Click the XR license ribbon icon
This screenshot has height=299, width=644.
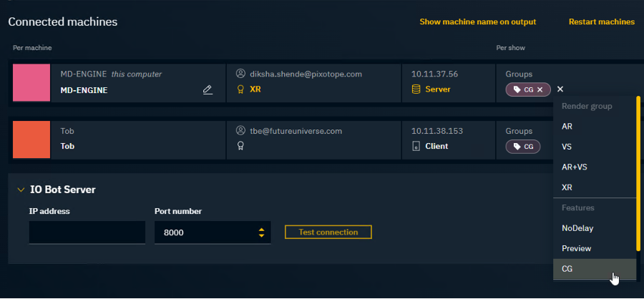(x=241, y=90)
